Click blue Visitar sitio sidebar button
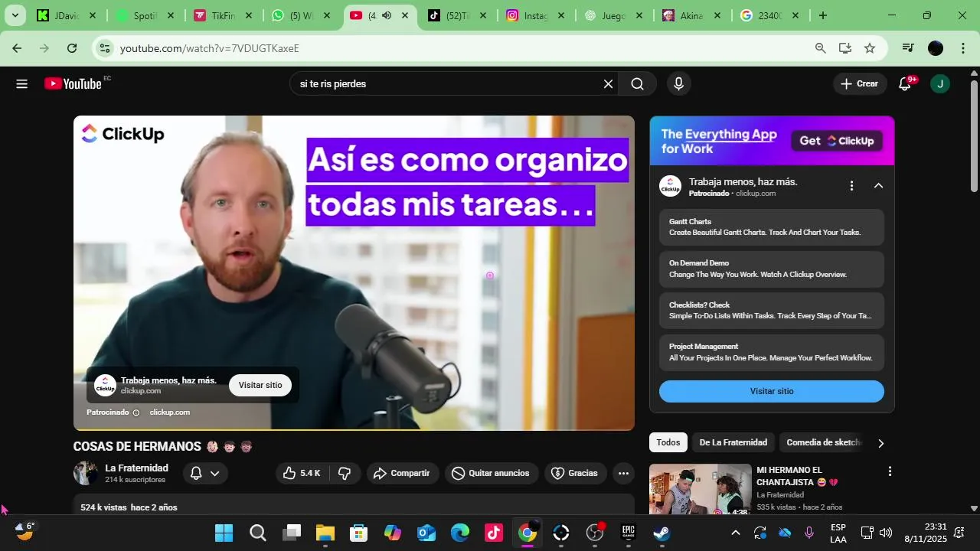This screenshot has height=551, width=980. tap(772, 391)
